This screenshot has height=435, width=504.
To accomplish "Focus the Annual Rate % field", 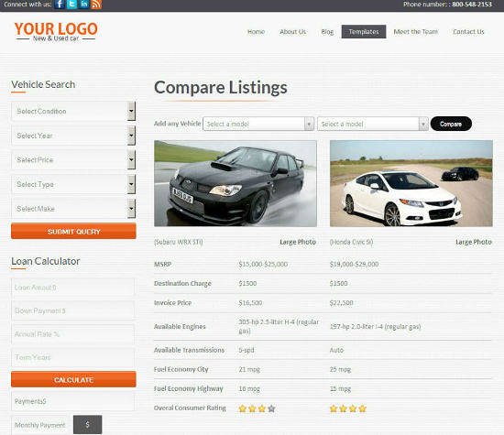I will (x=73, y=334).
